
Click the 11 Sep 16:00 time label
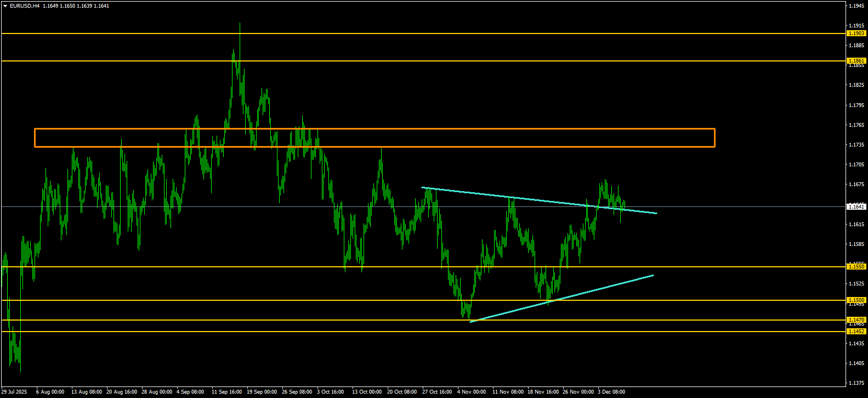pos(227,392)
